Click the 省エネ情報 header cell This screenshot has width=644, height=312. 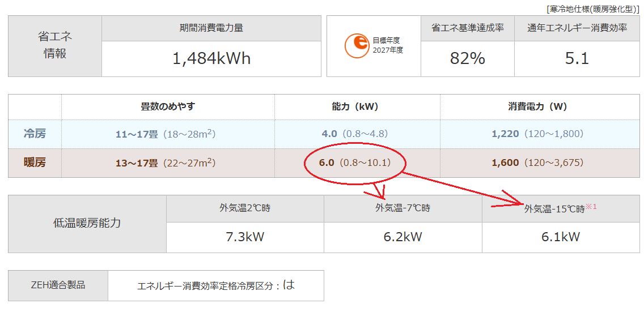(55, 46)
